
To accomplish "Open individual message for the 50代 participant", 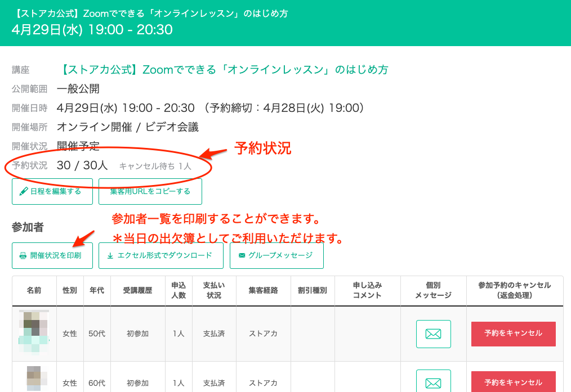I will [434, 334].
